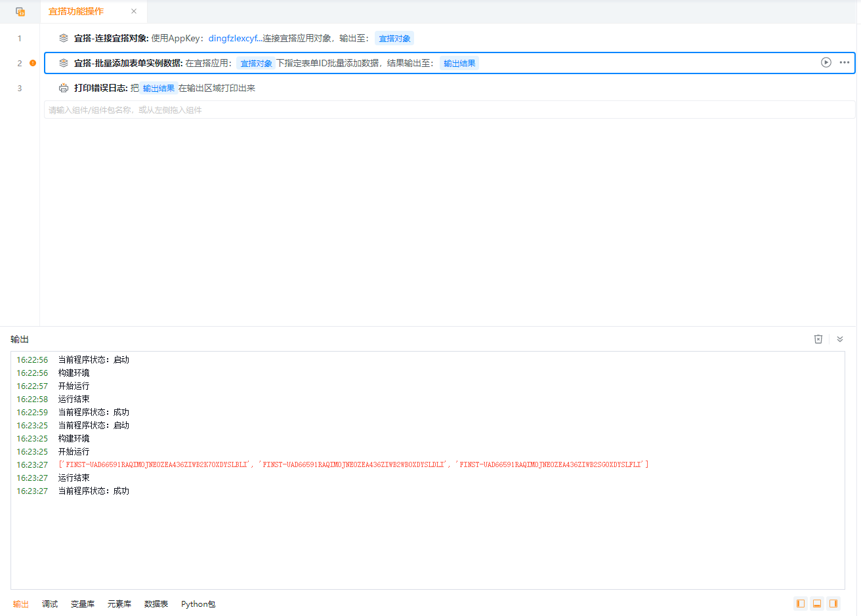Focus the component name input field
This screenshot has height=616, width=861.
pos(450,110)
